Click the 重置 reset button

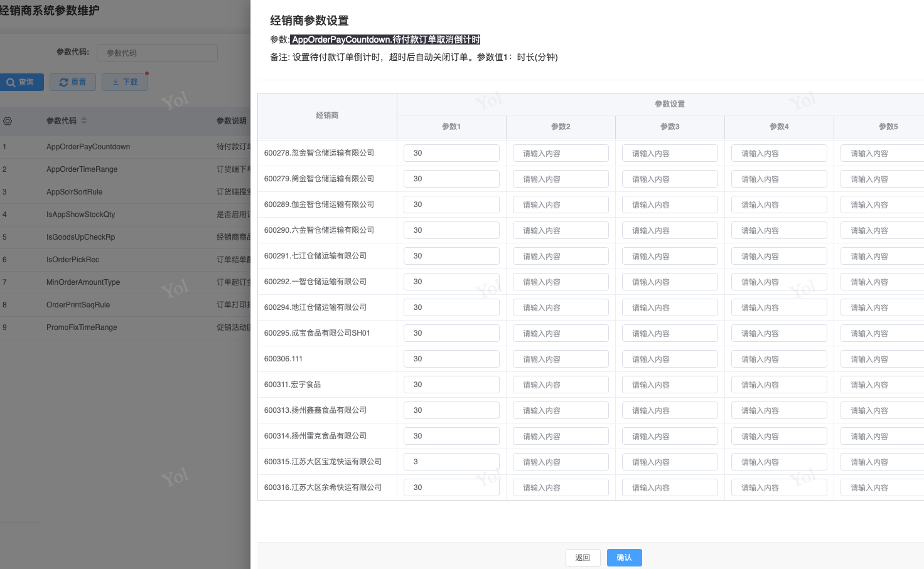(73, 82)
